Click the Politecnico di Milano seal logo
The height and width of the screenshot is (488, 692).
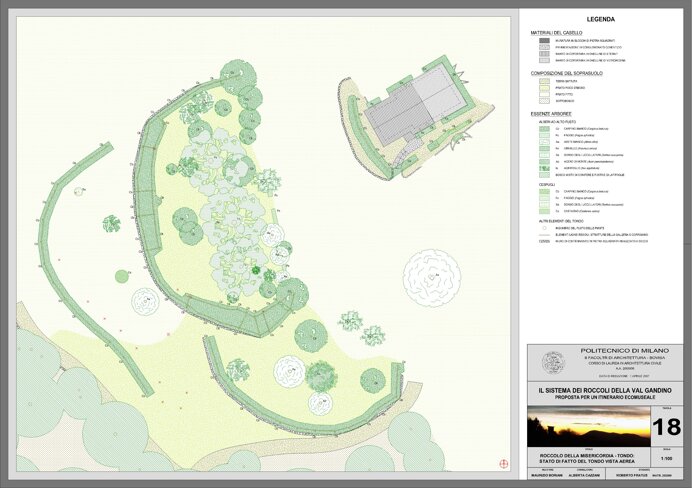point(553,363)
